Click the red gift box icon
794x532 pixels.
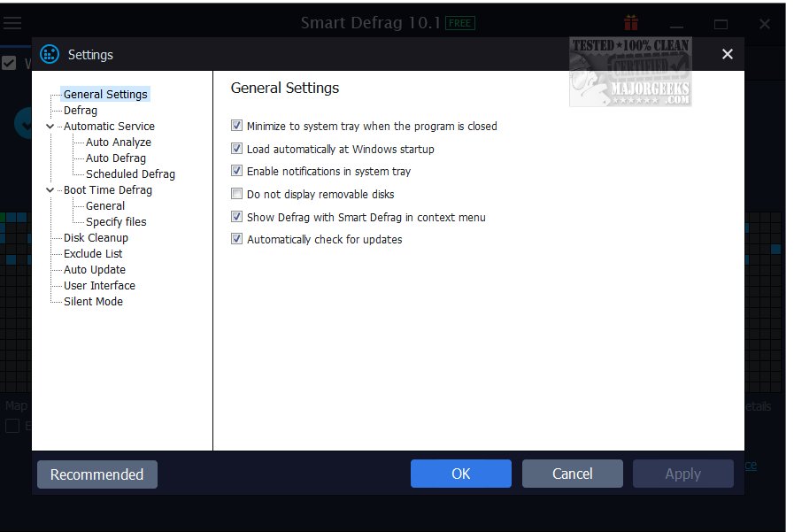point(631,23)
